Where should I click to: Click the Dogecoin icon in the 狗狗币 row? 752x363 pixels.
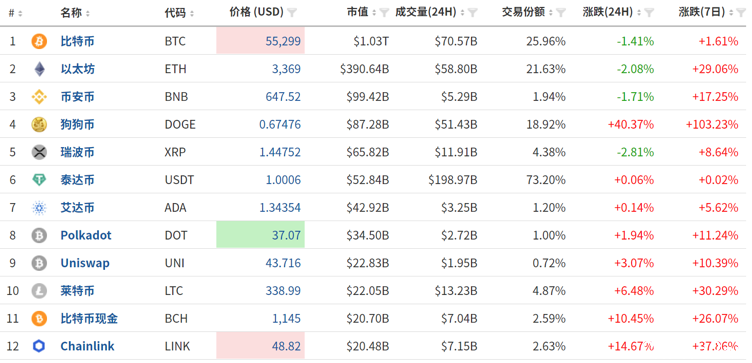coord(39,125)
